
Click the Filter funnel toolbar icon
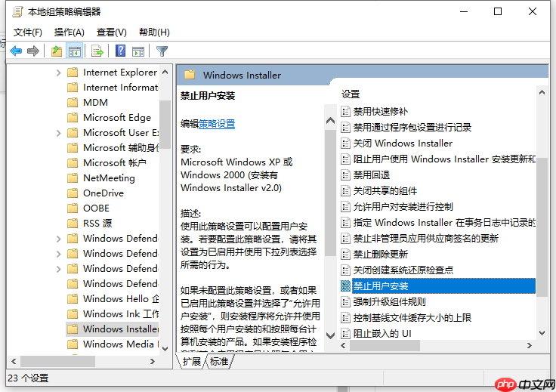point(162,51)
